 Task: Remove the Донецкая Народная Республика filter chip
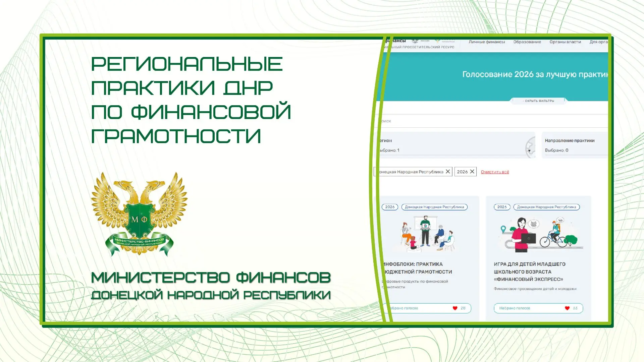(x=448, y=172)
